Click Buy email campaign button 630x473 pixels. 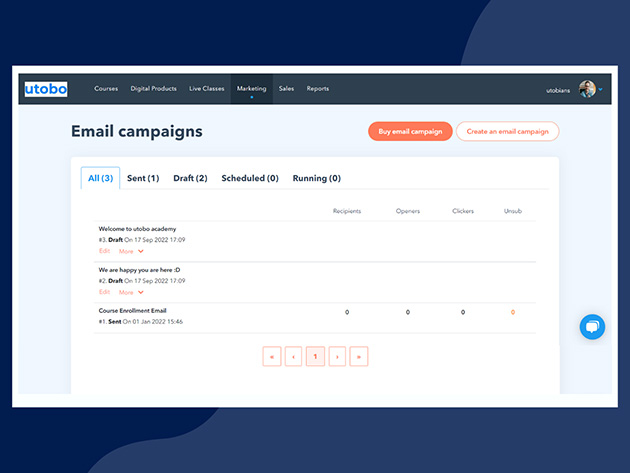click(410, 131)
